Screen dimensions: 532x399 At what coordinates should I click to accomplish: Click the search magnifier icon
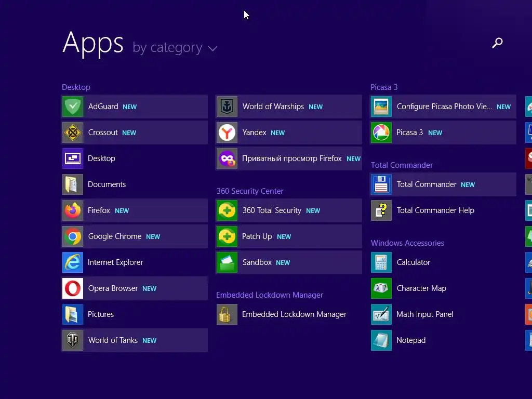tap(497, 43)
